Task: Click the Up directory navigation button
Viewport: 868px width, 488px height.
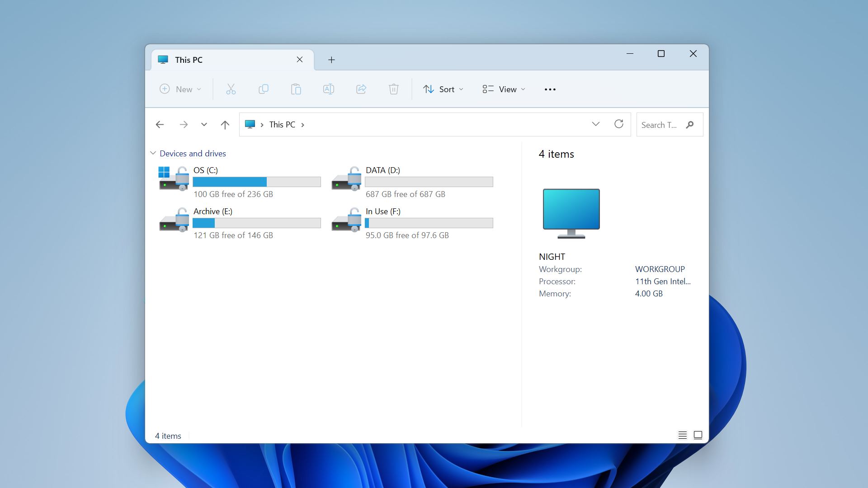Action: 225,124
